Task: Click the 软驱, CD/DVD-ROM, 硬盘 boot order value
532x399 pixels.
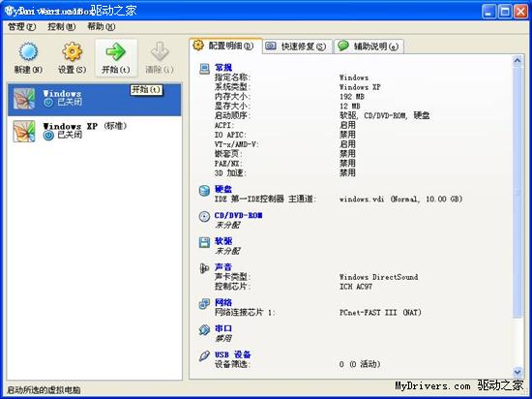Action: click(x=384, y=116)
